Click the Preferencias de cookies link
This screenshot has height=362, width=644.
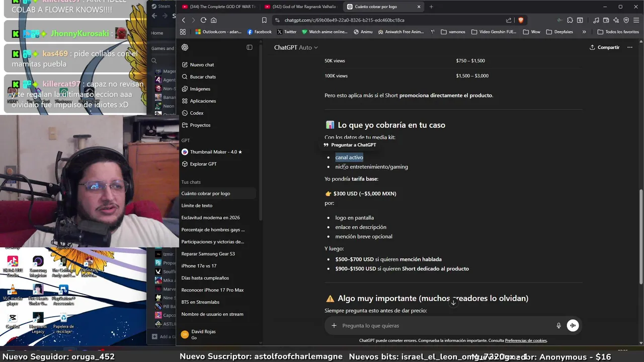pyautogui.click(x=526, y=340)
